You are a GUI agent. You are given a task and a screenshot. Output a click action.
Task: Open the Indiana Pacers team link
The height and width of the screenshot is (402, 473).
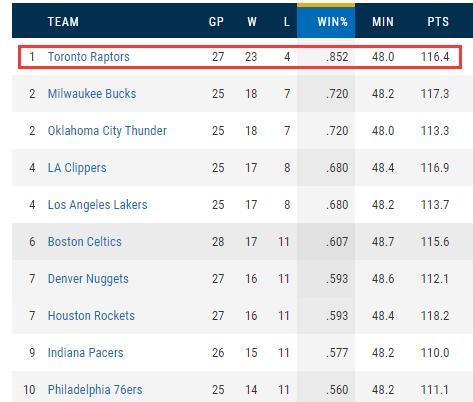pos(86,353)
